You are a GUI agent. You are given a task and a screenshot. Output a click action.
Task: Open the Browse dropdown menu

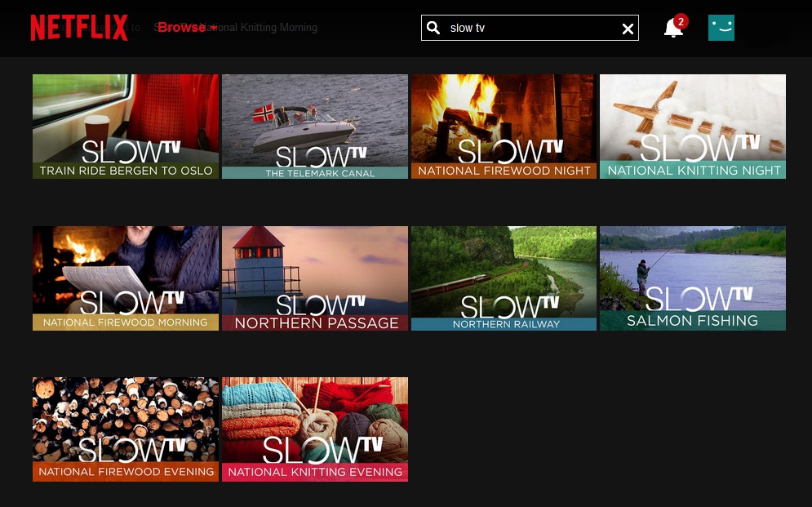[x=183, y=28]
